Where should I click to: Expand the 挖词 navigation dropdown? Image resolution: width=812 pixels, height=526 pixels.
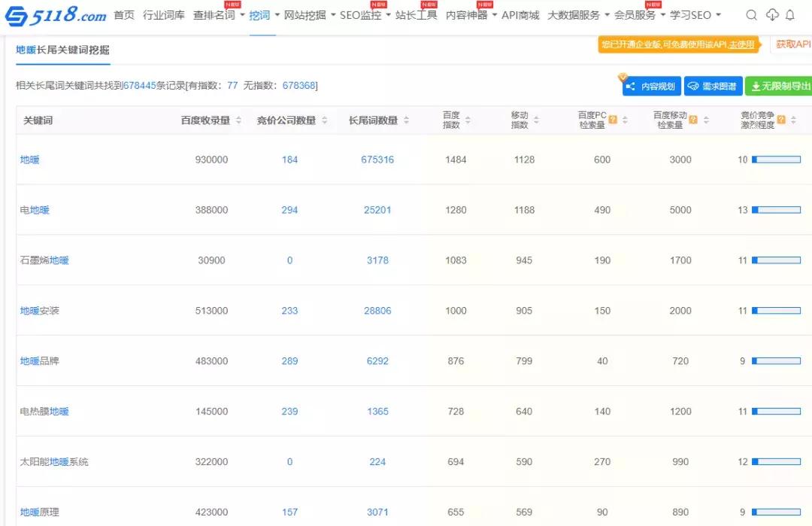(x=261, y=15)
